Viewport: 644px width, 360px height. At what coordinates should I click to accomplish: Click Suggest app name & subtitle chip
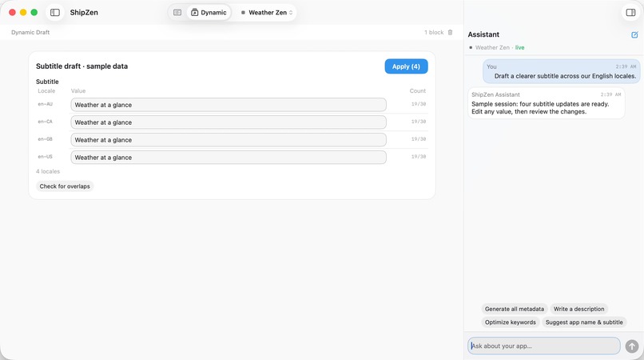point(584,322)
